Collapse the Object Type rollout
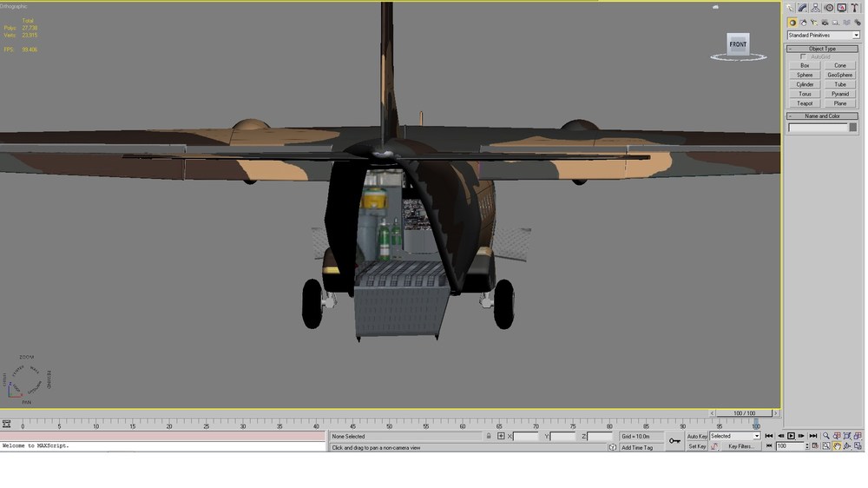 (x=822, y=49)
